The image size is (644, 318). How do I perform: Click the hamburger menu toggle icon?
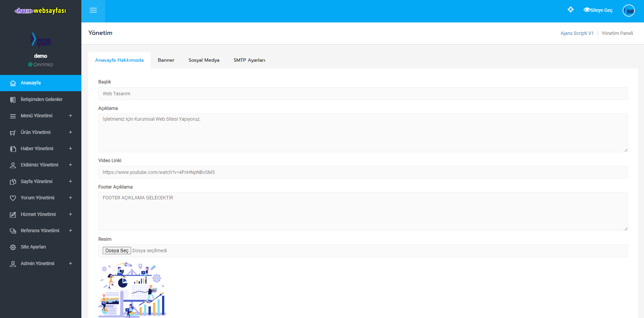(x=93, y=11)
